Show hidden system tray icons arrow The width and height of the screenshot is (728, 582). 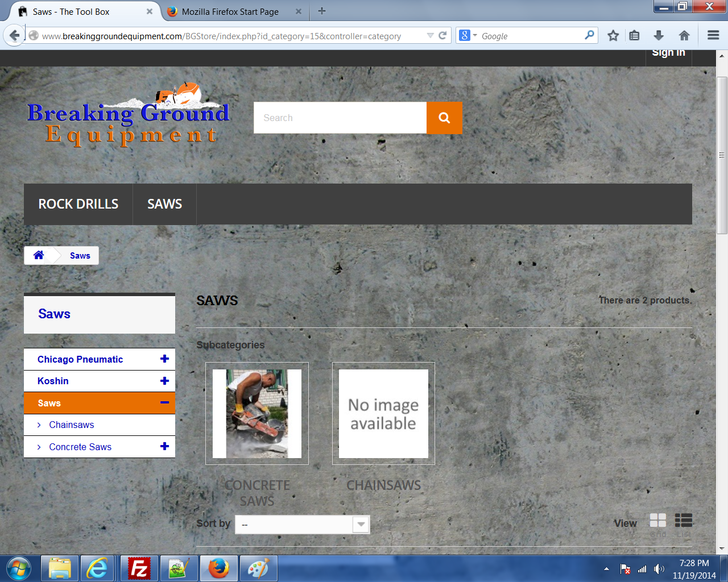click(606, 569)
